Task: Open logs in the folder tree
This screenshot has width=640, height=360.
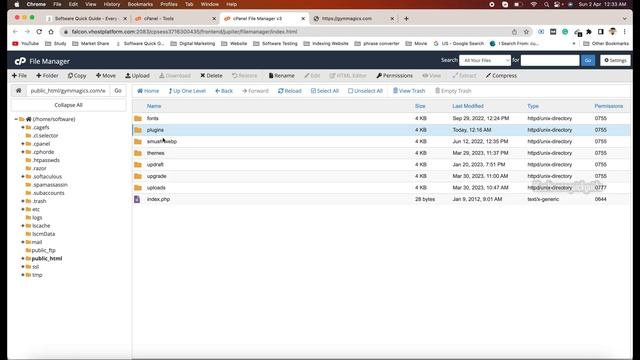Action: point(37,218)
